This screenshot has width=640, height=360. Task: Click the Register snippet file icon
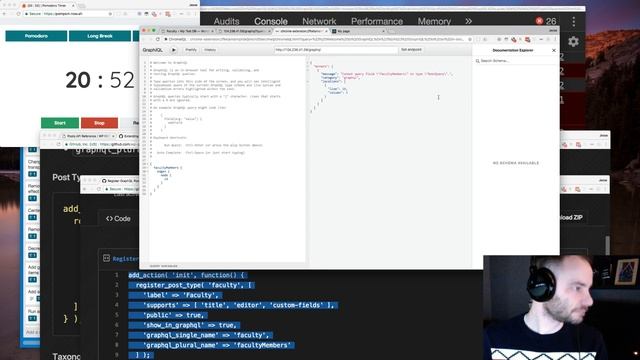tap(107, 258)
